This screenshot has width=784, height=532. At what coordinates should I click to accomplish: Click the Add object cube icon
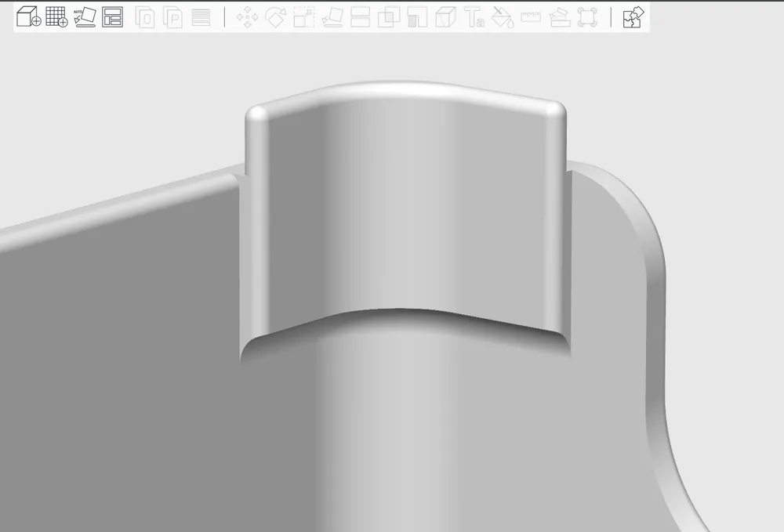point(28,17)
